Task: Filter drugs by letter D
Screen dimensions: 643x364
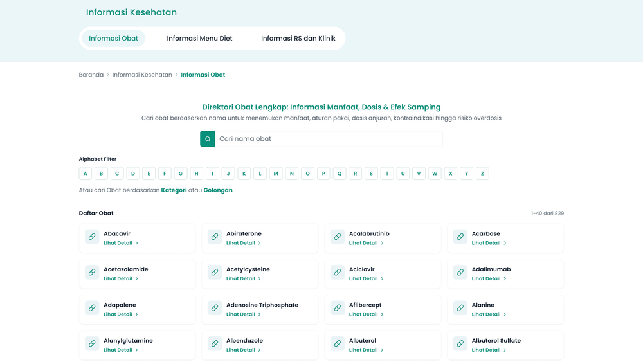Action: point(133,174)
